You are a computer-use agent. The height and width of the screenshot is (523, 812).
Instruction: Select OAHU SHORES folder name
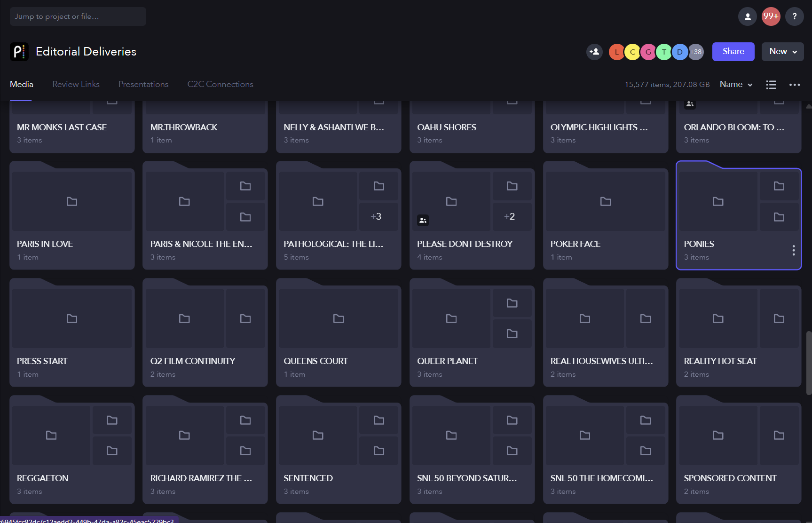[447, 127]
